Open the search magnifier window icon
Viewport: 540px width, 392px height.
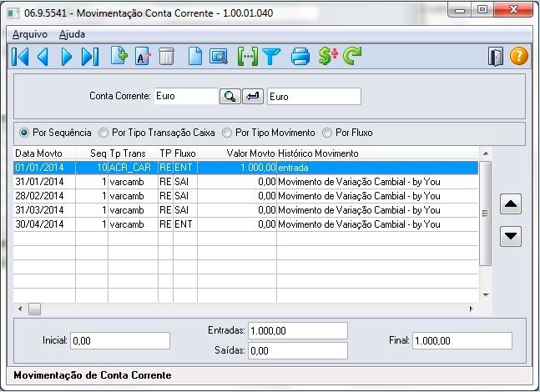(x=219, y=57)
